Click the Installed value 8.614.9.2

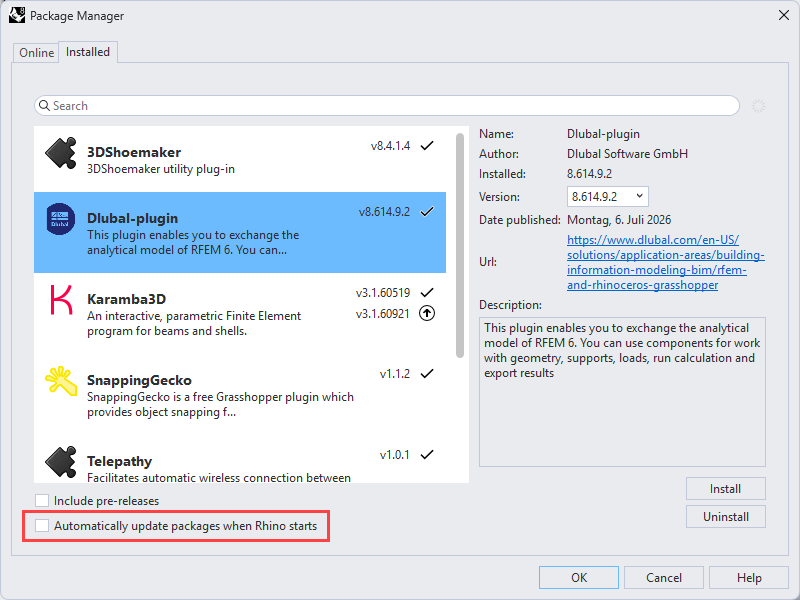pos(589,174)
